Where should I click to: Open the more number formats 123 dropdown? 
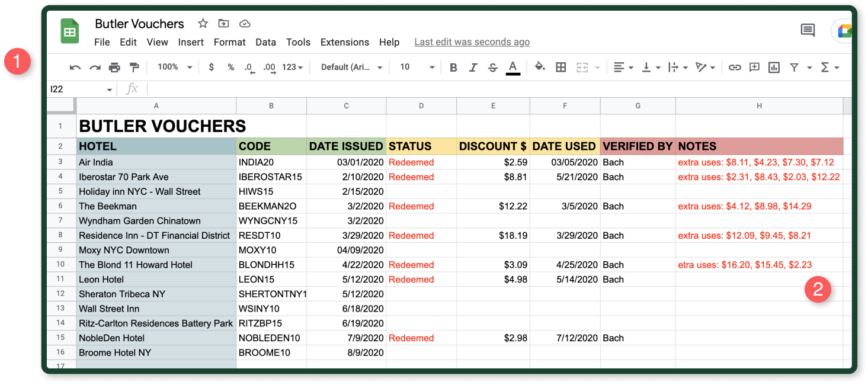[x=292, y=68]
